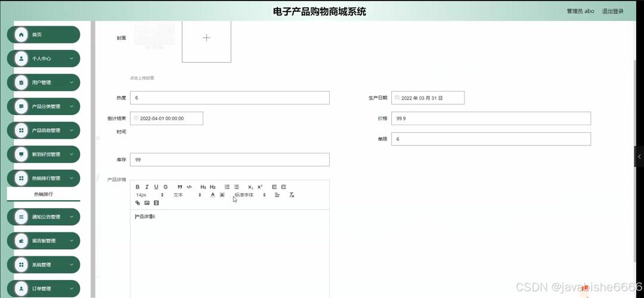Image resolution: width=644 pixels, height=298 pixels.
Task: Insert a code block in the editor
Action: click(x=189, y=187)
